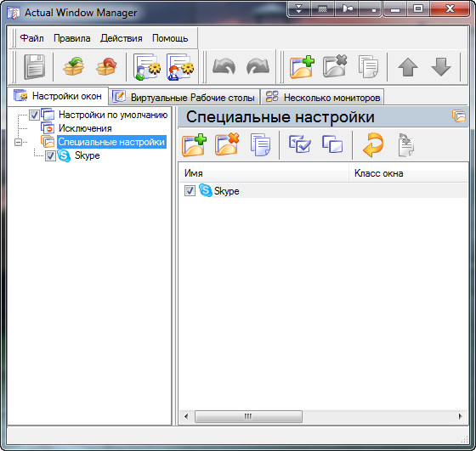Image resolution: width=476 pixels, height=451 pixels.
Task: Switch to the Виртуальные Рабочие столы tab
Action: [x=184, y=97]
